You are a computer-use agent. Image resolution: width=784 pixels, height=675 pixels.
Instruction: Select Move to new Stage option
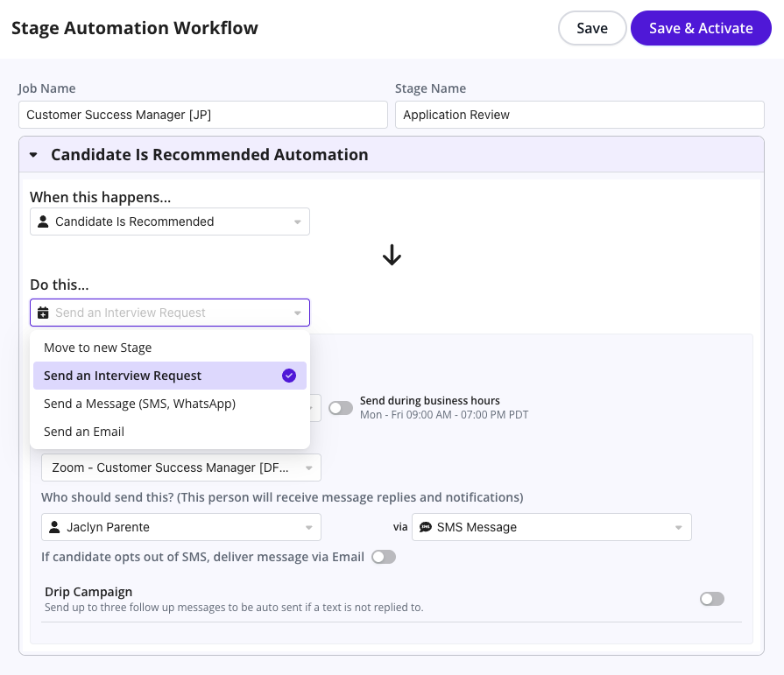click(98, 348)
